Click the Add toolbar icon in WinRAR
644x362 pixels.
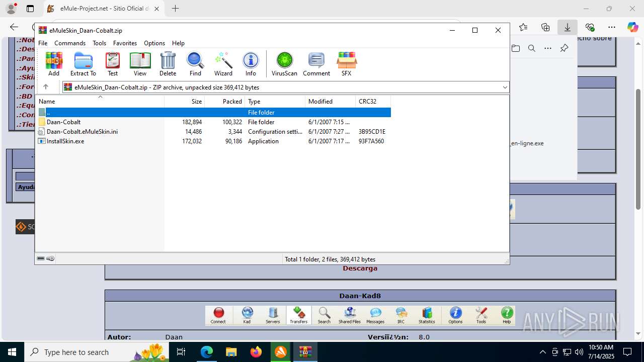(x=54, y=64)
